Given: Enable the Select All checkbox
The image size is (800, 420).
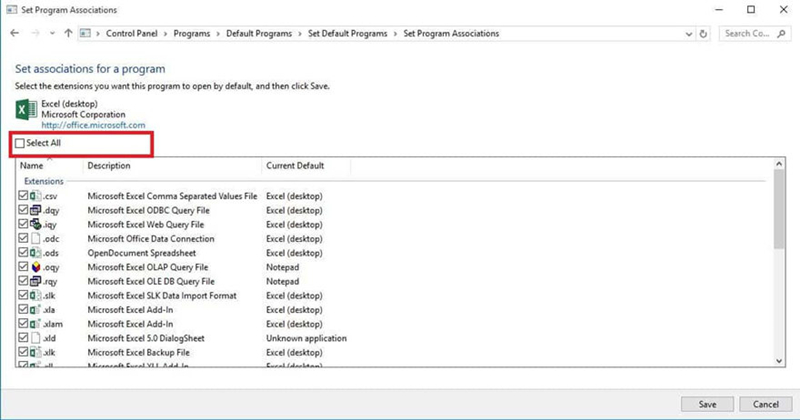Looking at the screenshot, I should (x=21, y=144).
